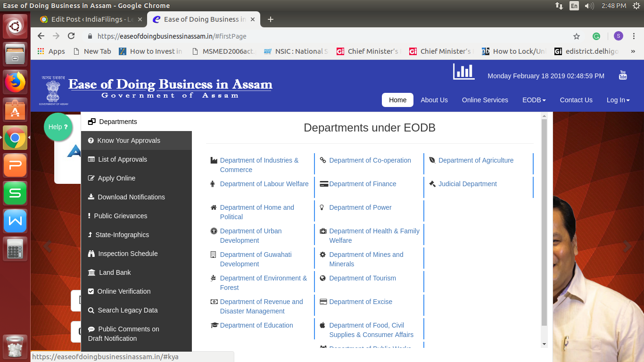
Task: Follow the Department of Agriculture link
Action: pos(476,160)
